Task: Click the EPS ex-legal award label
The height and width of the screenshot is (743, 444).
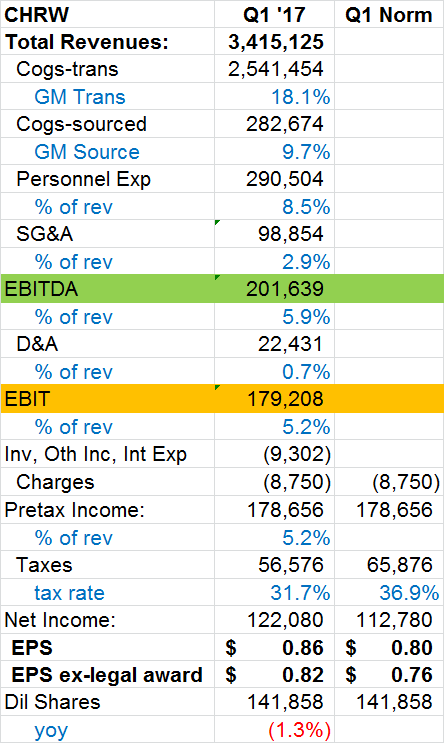Action: (107, 675)
